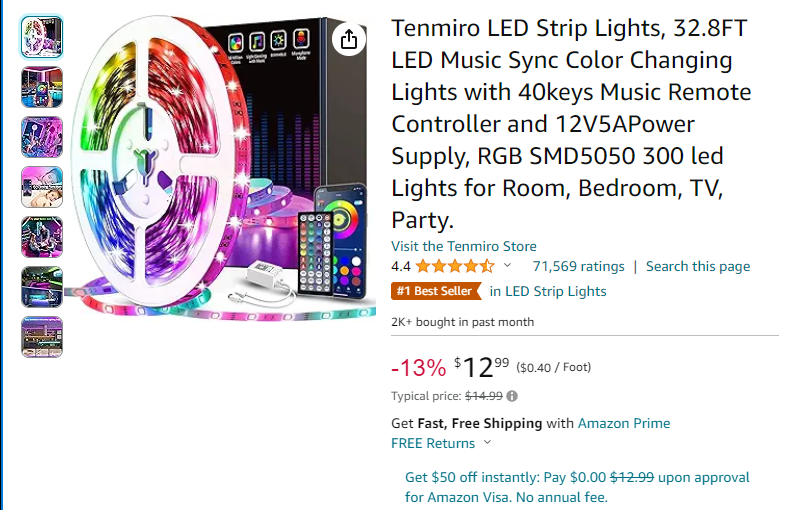
Task: Select the third product thumbnail
Action: [42, 137]
